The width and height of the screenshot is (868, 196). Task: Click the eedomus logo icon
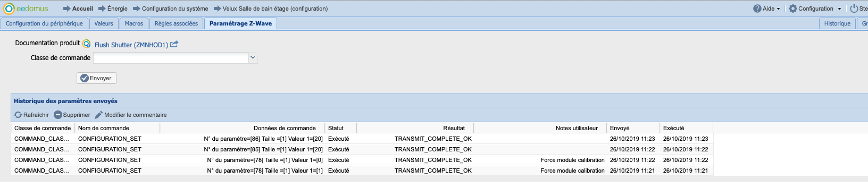click(x=9, y=8)
